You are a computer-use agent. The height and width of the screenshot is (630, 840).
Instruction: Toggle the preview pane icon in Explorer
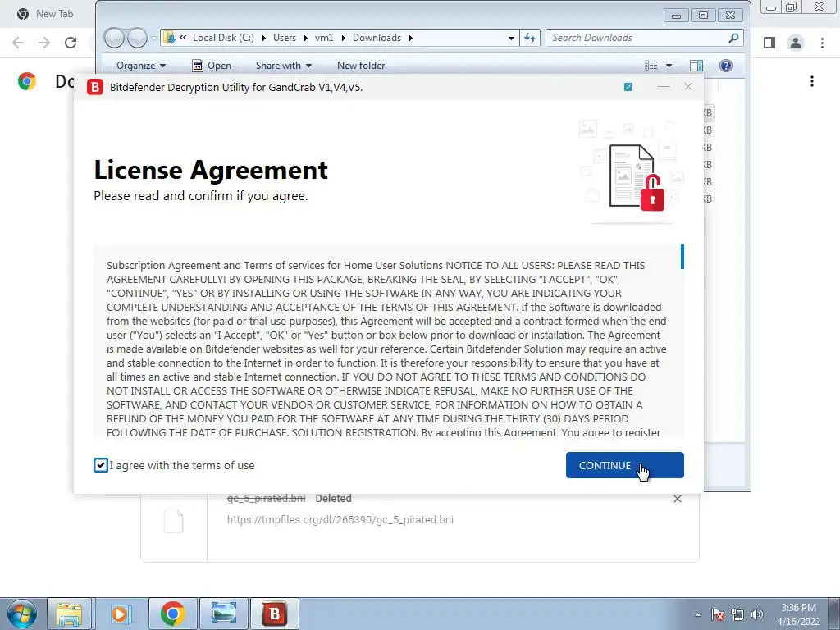(696, 66)
